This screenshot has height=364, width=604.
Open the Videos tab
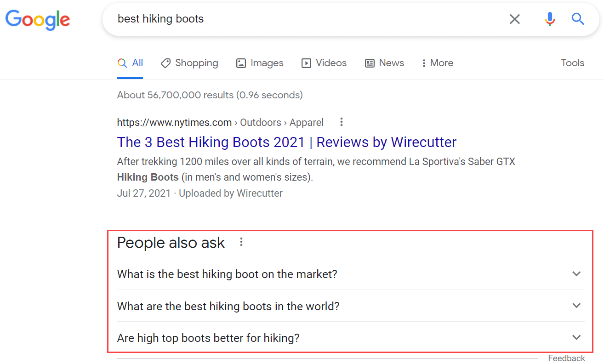324,63
